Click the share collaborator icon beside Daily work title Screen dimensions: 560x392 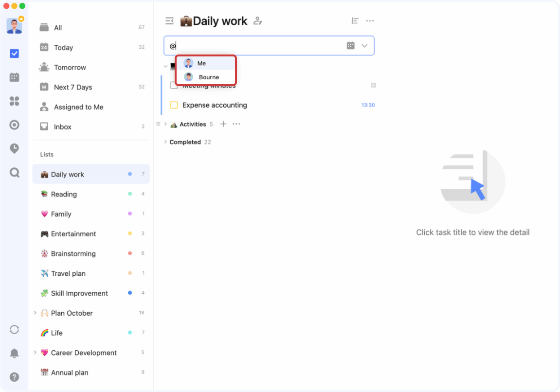click(x=257, y=21)
